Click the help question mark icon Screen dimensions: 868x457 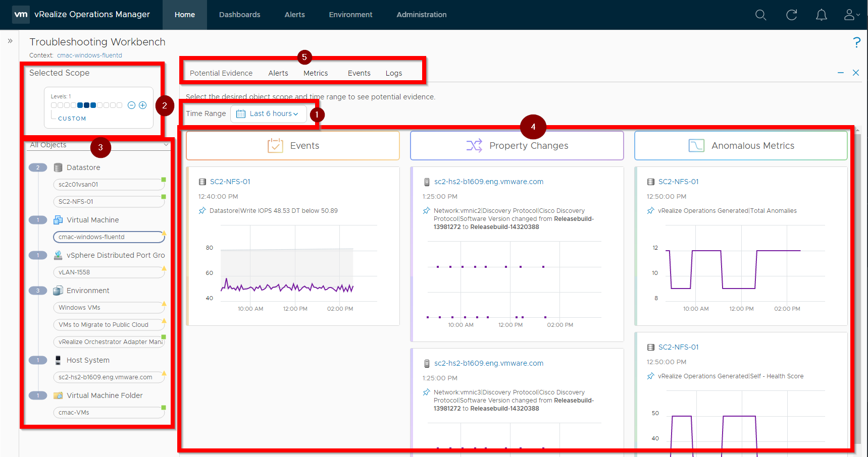[856, 42]
